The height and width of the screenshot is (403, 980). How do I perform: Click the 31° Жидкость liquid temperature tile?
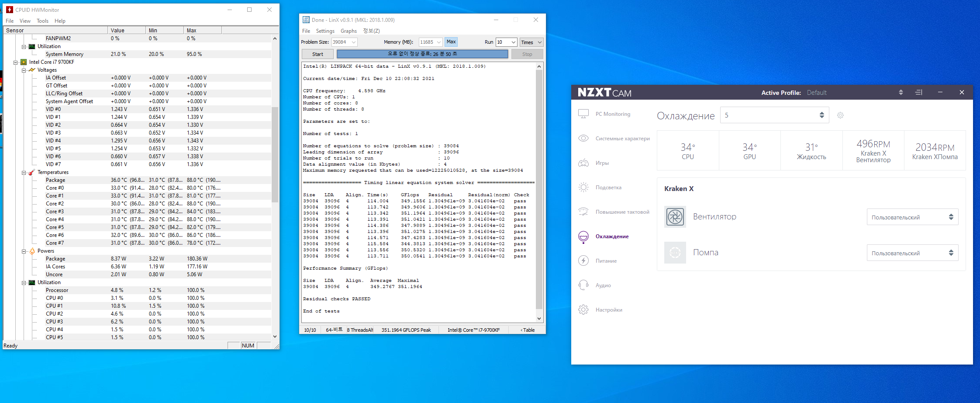click(x=811, y=150)
